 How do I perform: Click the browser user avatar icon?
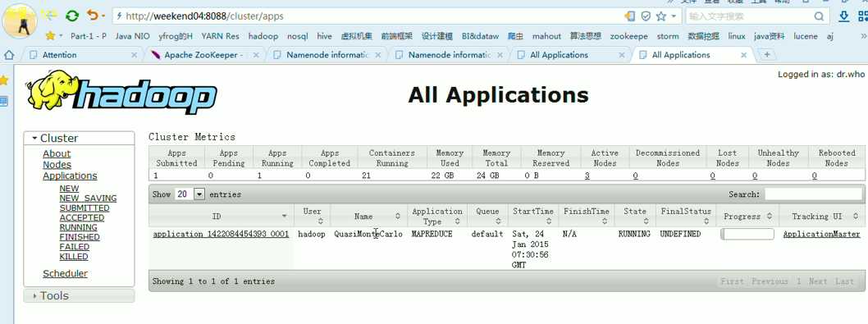click(x=20, y=21)
